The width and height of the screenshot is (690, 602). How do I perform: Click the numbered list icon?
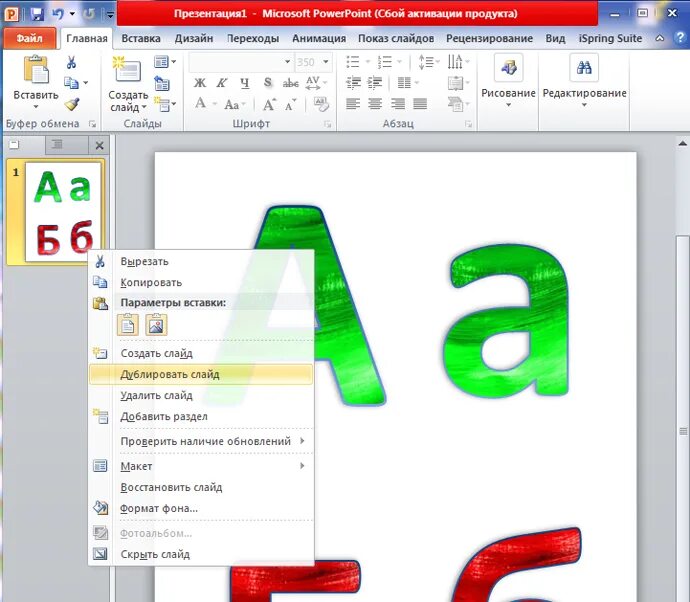pos(385,62)
